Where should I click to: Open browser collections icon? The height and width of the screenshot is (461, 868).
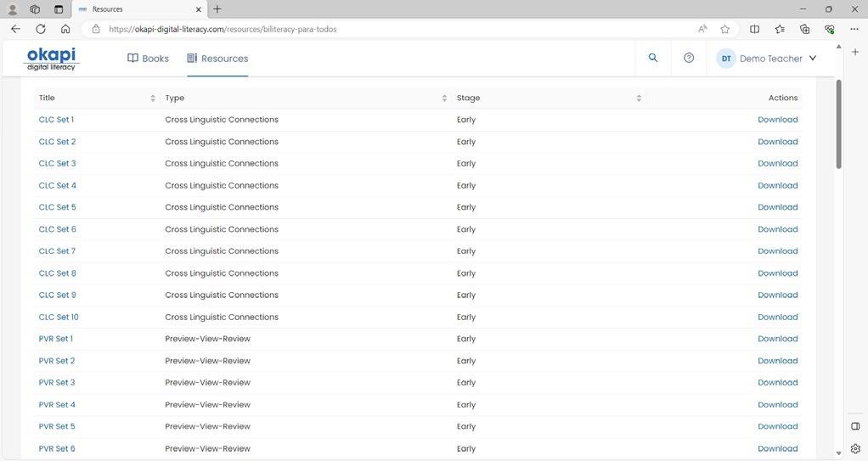804,30
